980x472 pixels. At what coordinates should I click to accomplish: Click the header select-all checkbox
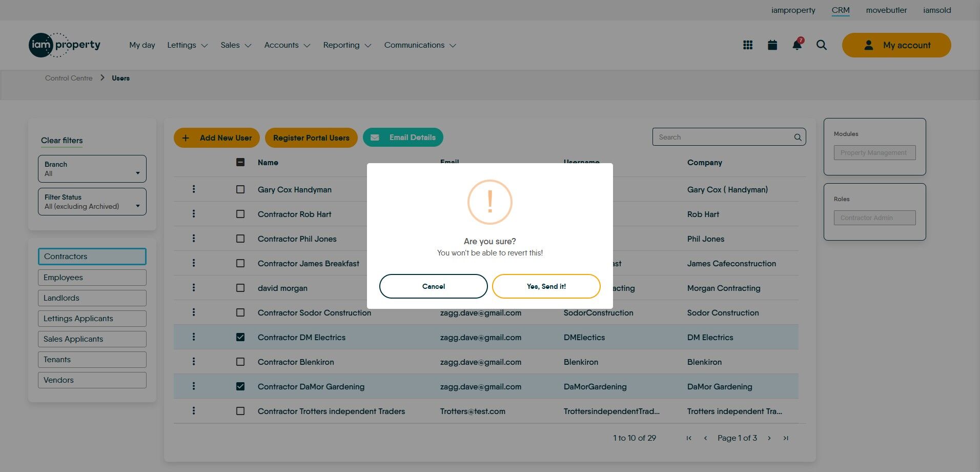240,162
